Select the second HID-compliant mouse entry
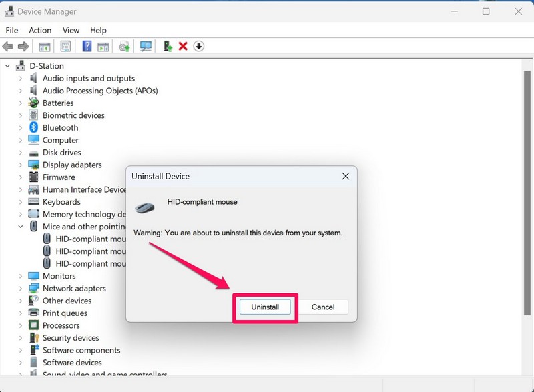This screenshot has height=392, width=534. pyautogui.click(x=91, y=251)
